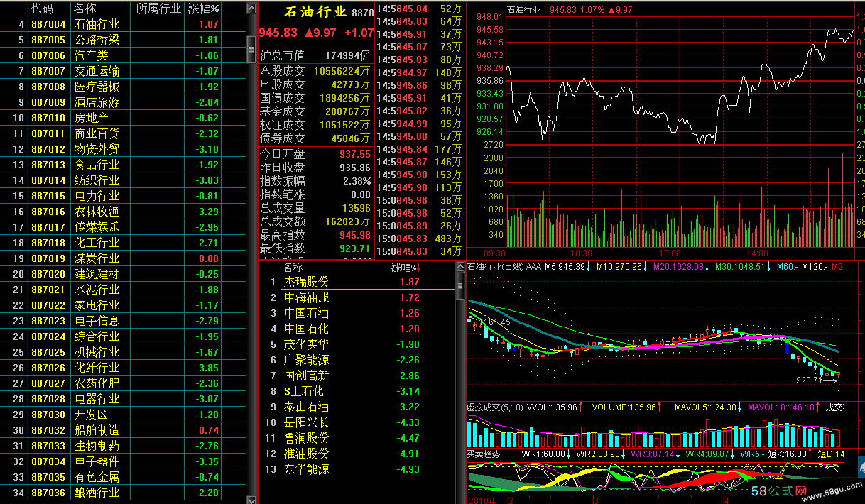Grab the industry list scrollbar thumb
865x504 pixels.
(251, 49)
